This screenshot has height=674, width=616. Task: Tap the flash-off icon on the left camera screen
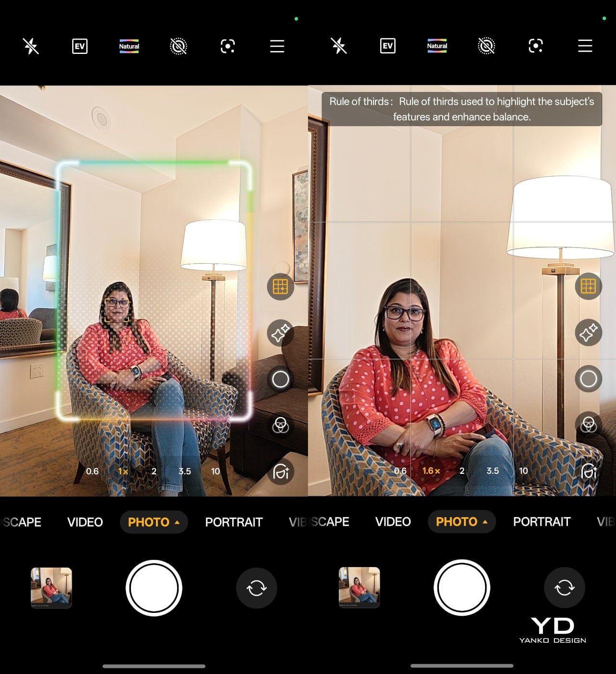(x=31, y=46)
